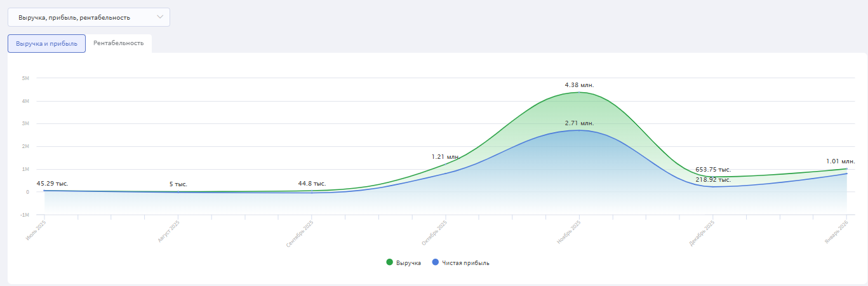Select the Выручка и прибыль tab

point(46,44)
